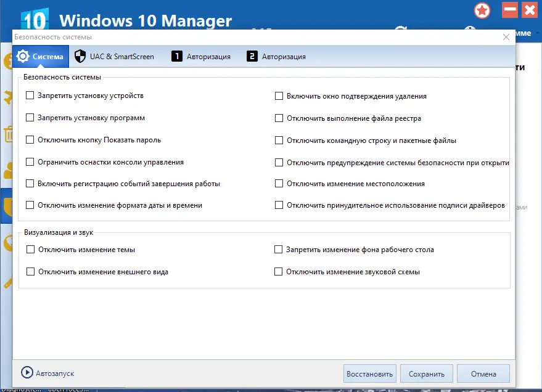Viewport: 542px width, 392px height.
Task: Check Отключить изменение звуковой схемы
Action: tap(278, 271)
